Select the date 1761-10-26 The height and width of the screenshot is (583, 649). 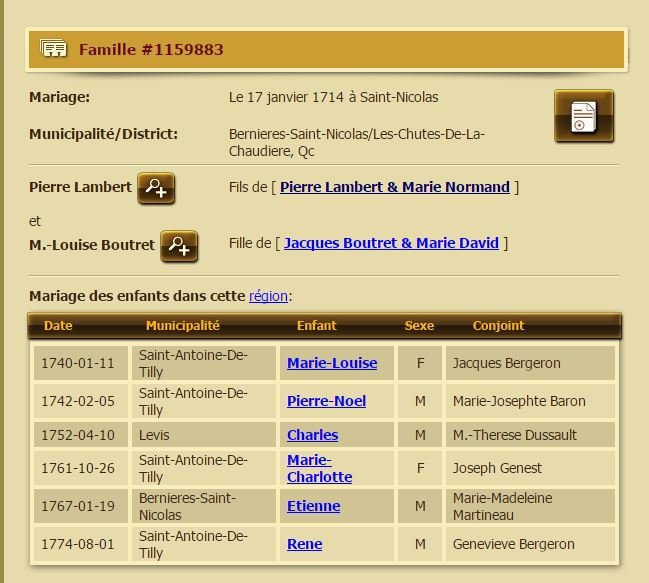point(77,468)
